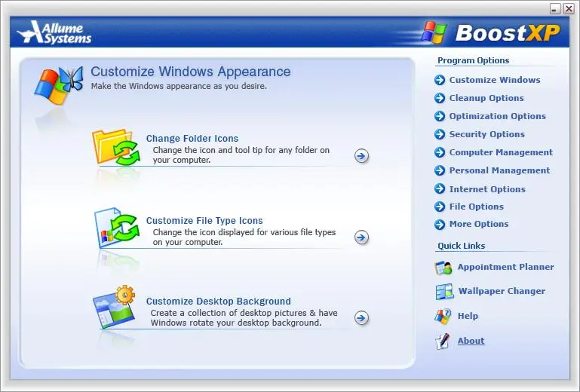Open Internet Options

[x=487, y=189]
